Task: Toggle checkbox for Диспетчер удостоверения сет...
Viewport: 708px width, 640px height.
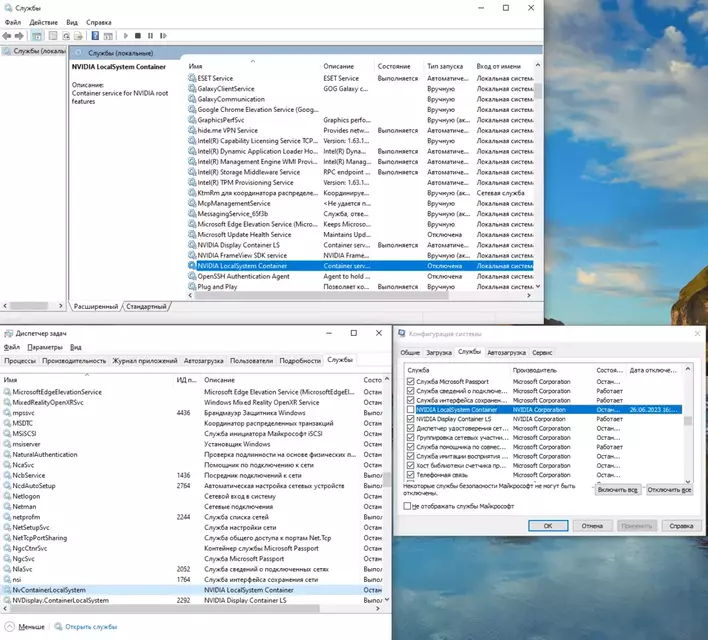Action: (x=410, y=428)
